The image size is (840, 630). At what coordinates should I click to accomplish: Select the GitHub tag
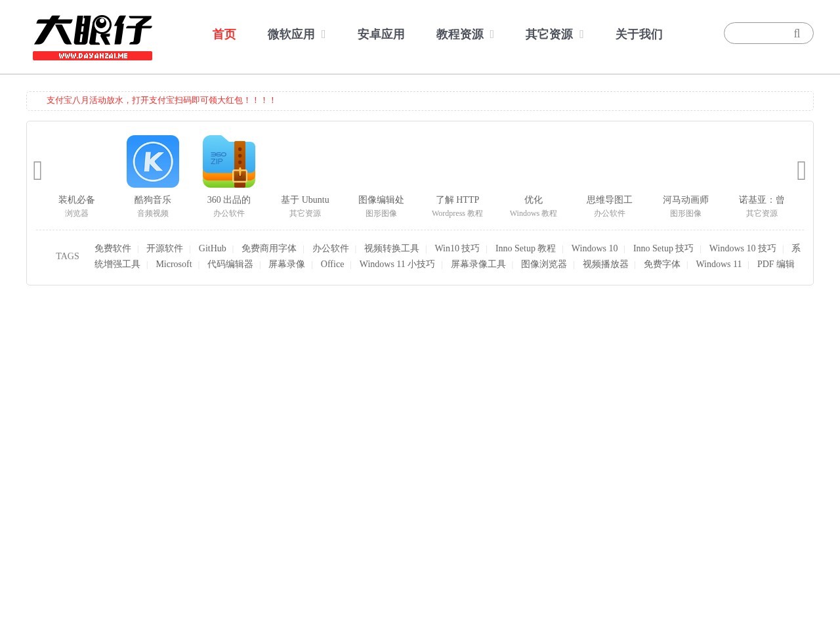[x=212, y=249]
